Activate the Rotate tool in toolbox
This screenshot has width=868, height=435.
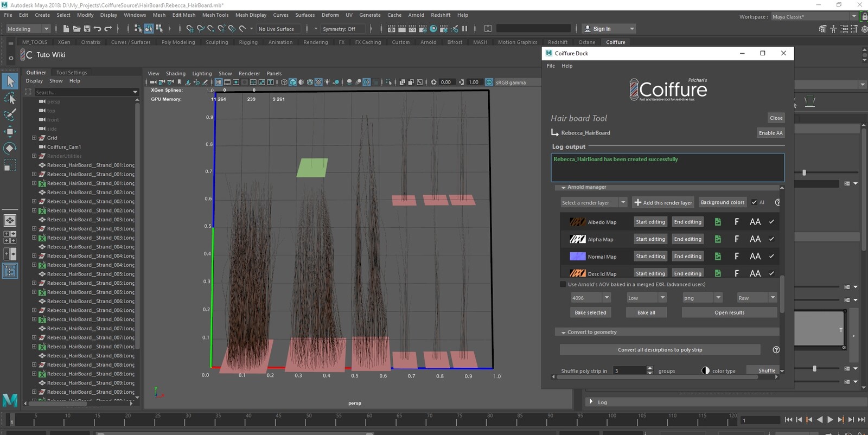coord(10,148)
